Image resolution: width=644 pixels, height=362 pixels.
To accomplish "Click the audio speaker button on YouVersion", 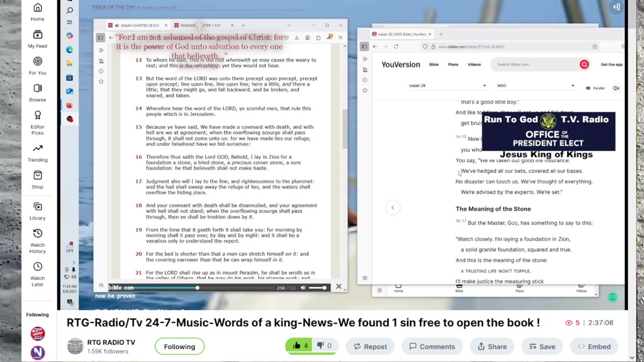I will pyautogui.click(x=616, y=88).
